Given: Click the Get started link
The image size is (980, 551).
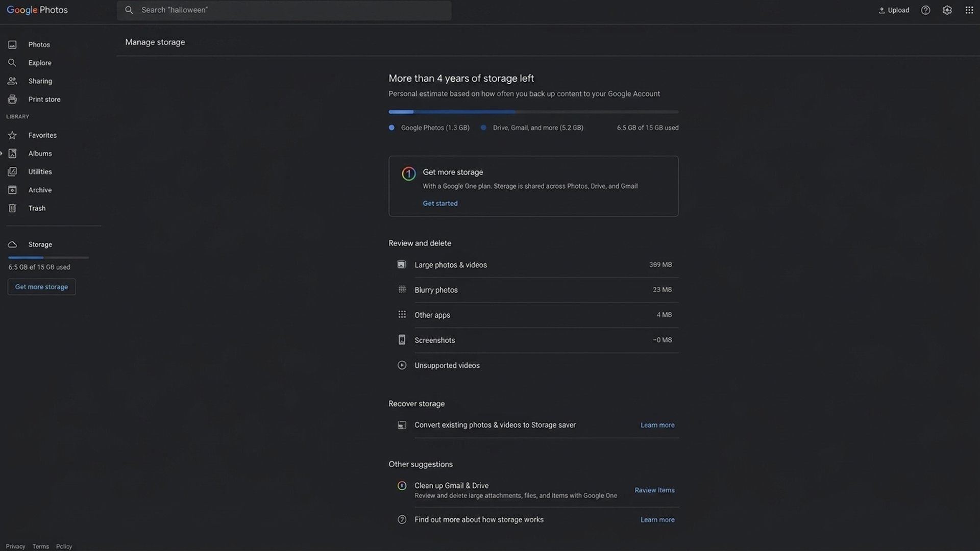Looking at the screenshot, I should [440, 204].
